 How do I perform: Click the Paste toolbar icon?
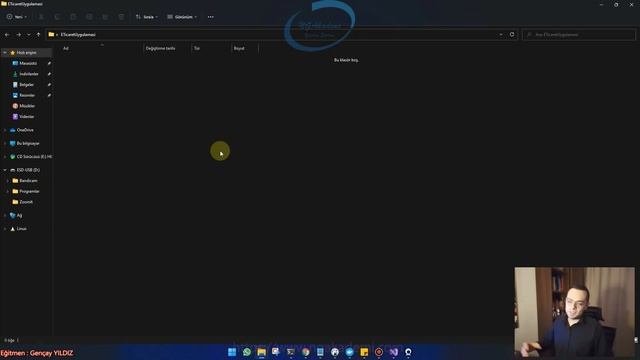(x=73, y=17)
